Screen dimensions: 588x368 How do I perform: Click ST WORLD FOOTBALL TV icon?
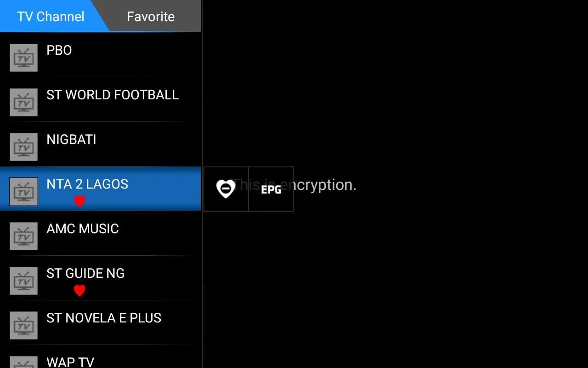23,103
